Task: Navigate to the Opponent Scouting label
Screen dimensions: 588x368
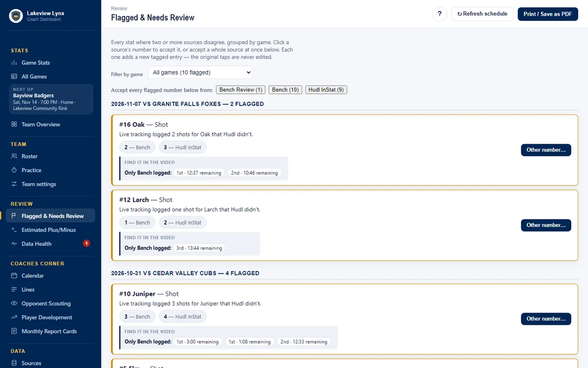Action: click(46, 304)
